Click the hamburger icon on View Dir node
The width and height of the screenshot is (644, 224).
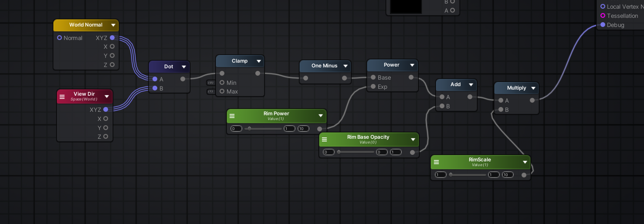coord(62,97)
